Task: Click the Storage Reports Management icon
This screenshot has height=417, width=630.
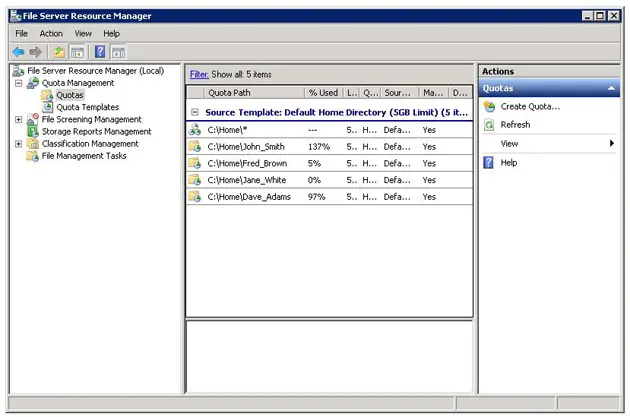Action: click(33, 131)
